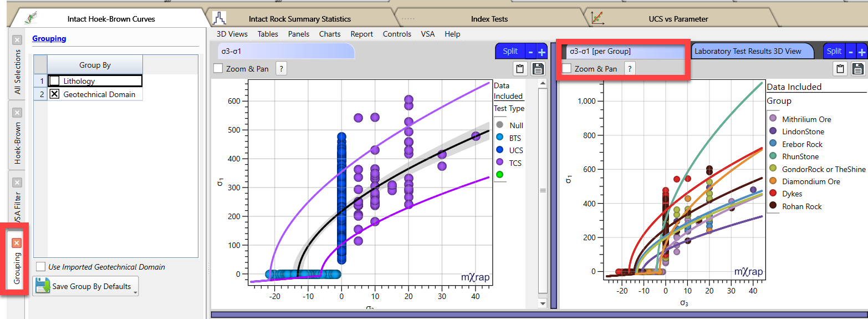The height and width of the screenshot is (319, 868).
Task: Select the Grouping vertical tab
Action: point(17,268)
